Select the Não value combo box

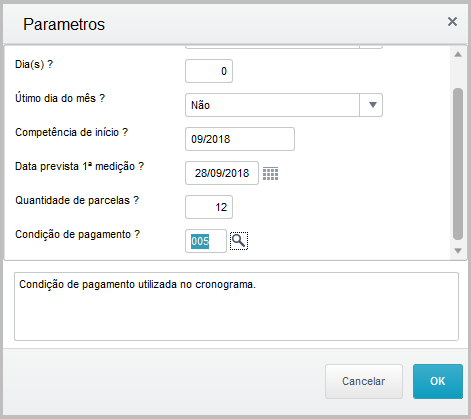[284, 105]
